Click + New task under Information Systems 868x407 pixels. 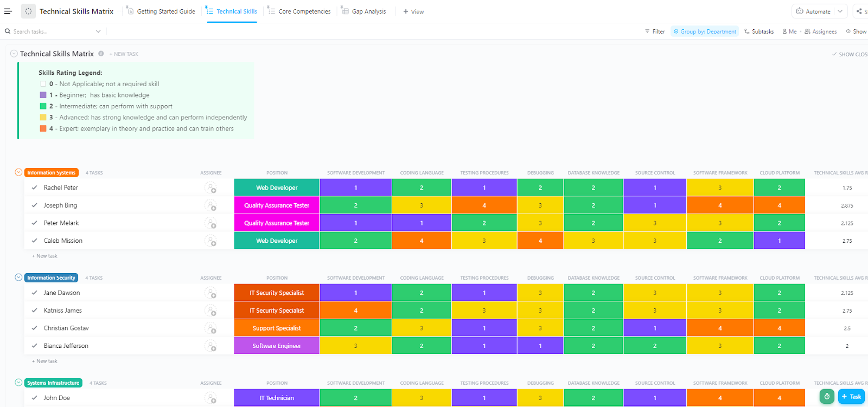tap(44, 256)
